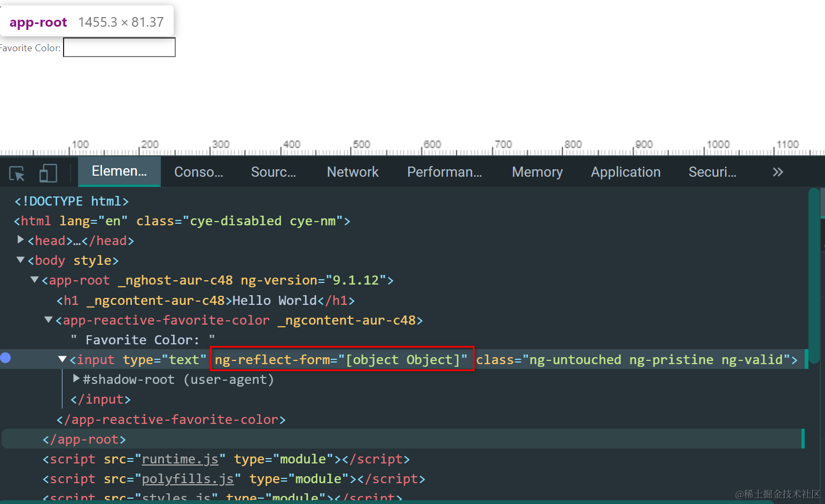Click the cye-disabled cye-nm class value
Image resolution: width=825 pixels, height=504 pixels.
point(263,221)
